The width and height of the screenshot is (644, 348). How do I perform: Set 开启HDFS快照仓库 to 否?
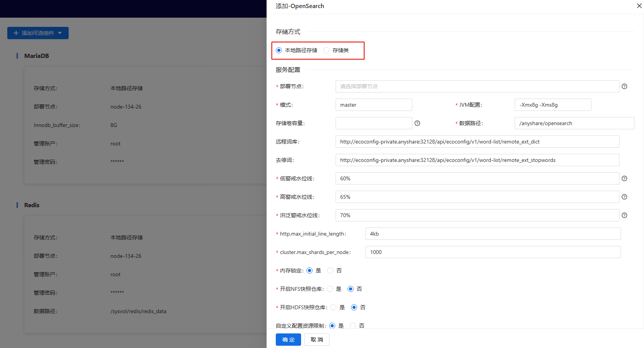tap(354, 307)
